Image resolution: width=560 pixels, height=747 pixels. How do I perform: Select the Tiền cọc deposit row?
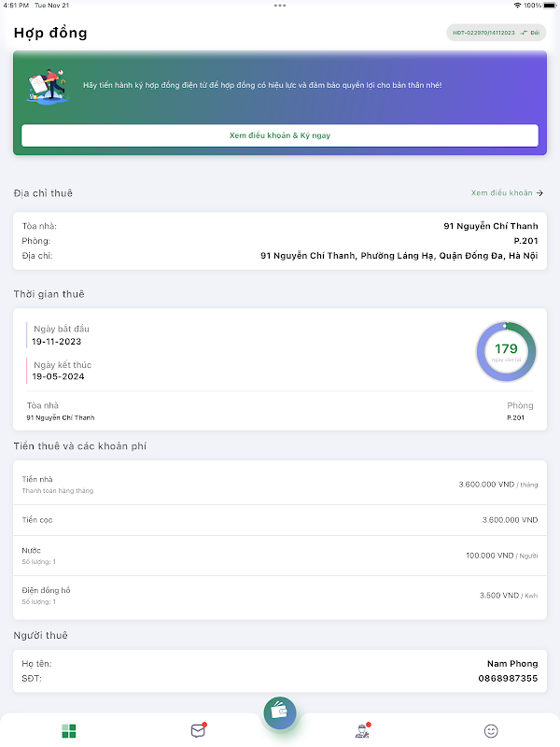coord(280,519)
